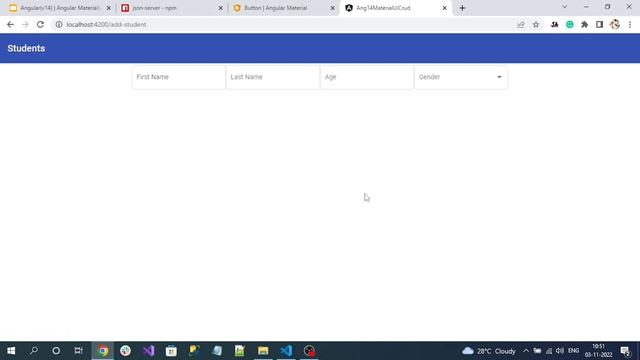This screenshot has height=360, width=640.
Task: Open the notification center icon
Action: [x=625, y=351]
